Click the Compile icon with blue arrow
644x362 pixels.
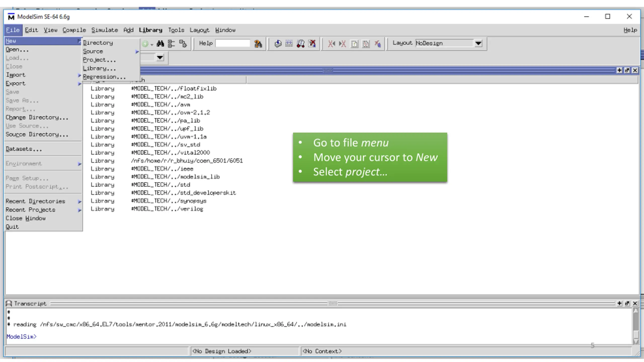pyautogui.click(x=278, y=44)
